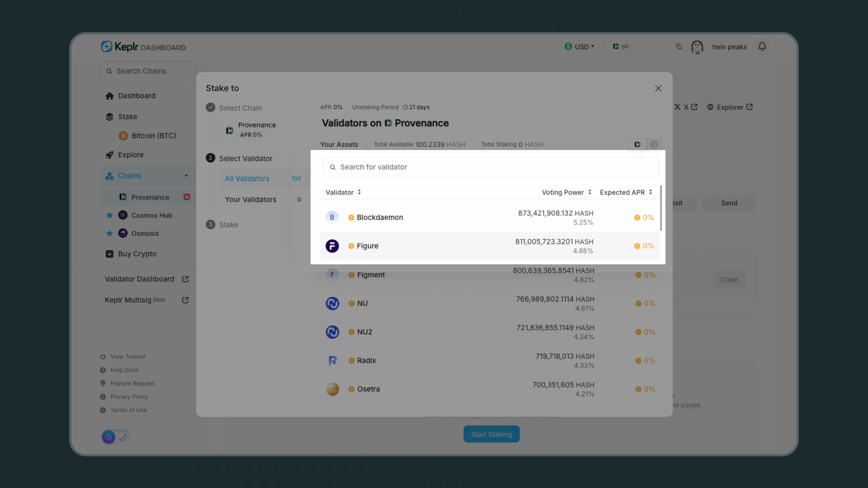
Task: Focus the Search for validator field
Action: click(x=491, y=167)
